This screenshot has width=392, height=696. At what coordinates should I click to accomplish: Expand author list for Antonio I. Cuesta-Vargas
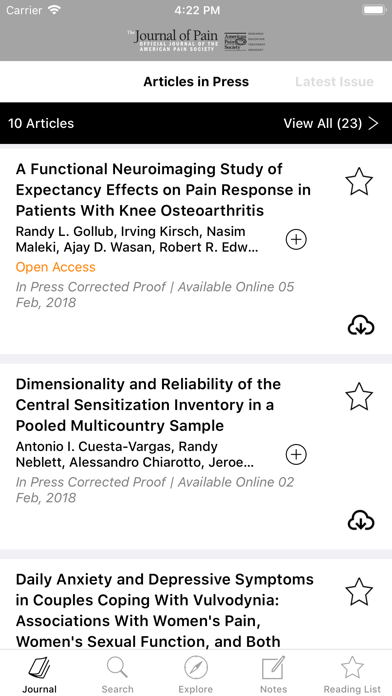pyautogui.click(x=296, y=455)
